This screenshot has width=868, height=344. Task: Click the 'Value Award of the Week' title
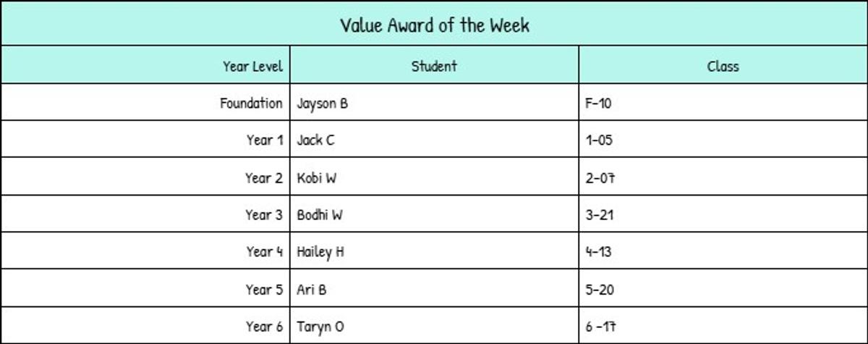(434, 25)
